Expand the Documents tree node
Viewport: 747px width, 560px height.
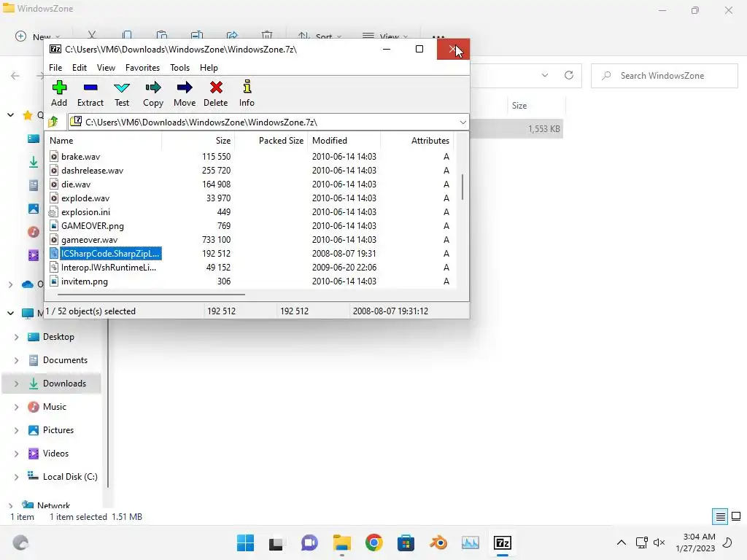pos(16,360)
